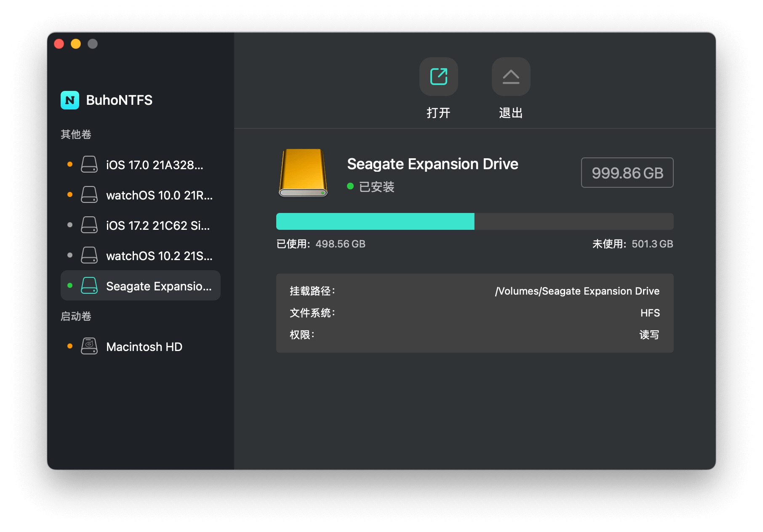Click the HFS file system value
Screen dimensions: 763x532
pos(650,313)
